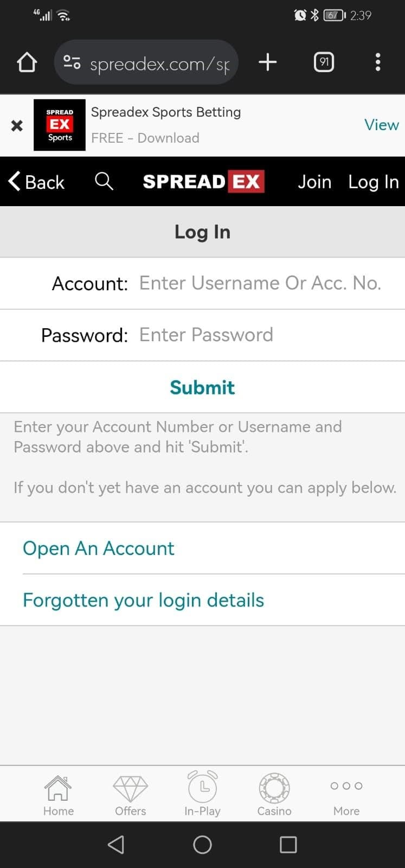Dismiss the app banner with the X
This screenshot has height=868, width=405.
[x=16, y=125]
